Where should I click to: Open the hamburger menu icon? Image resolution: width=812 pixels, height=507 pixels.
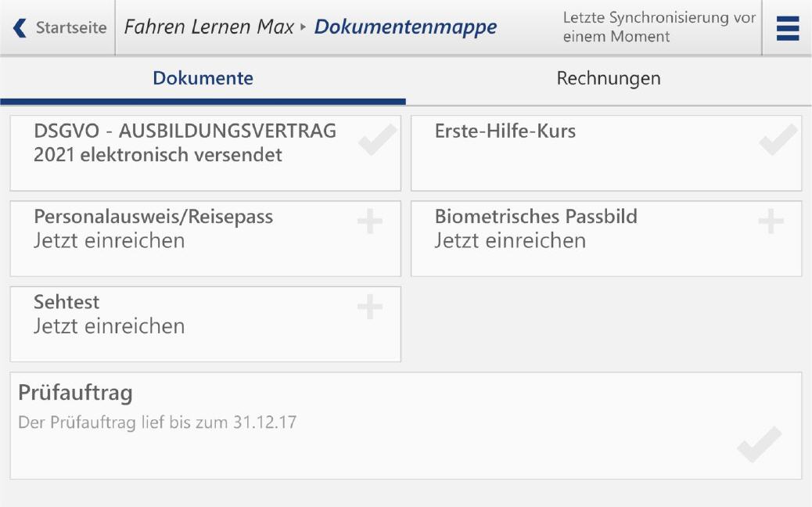(788, 28)
